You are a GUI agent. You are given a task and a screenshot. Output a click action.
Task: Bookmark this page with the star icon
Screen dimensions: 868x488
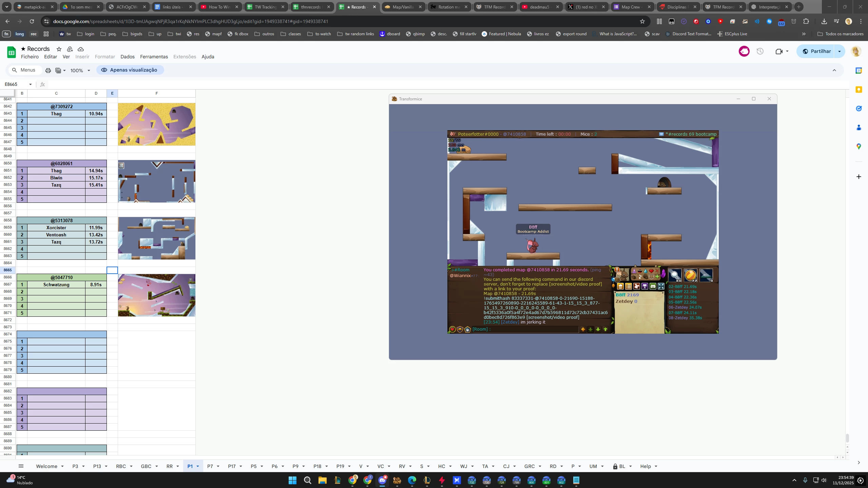click(x=642, y=21)
